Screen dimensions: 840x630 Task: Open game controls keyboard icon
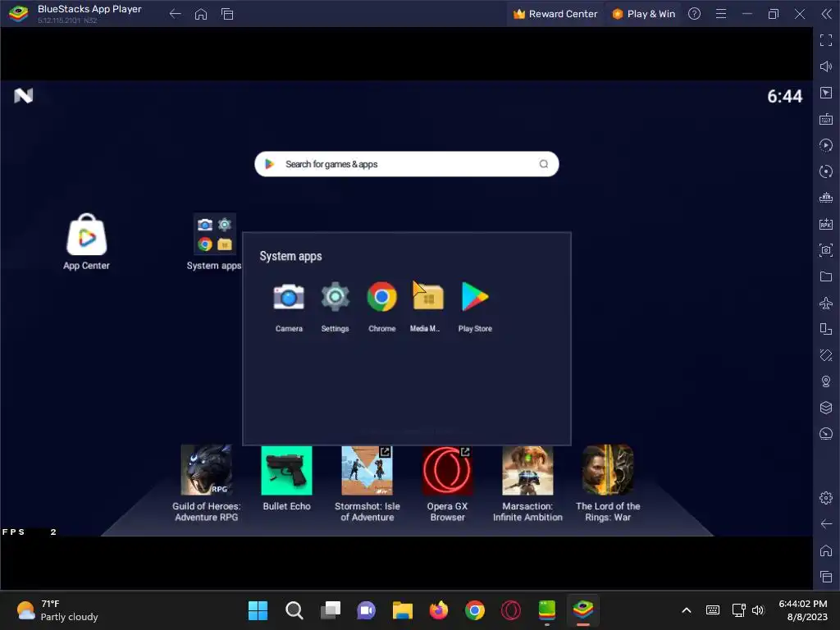[x=826, y=119]
